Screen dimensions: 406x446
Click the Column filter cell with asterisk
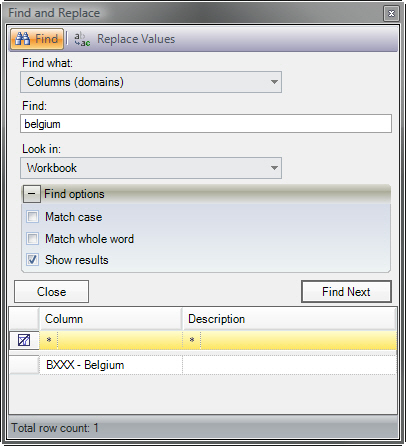[111, 340]
